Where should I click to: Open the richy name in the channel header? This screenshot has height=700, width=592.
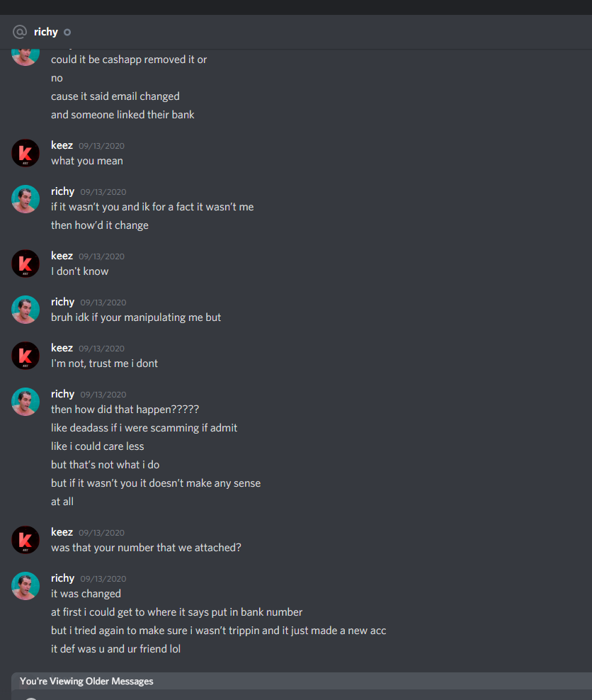coord(46,32)
